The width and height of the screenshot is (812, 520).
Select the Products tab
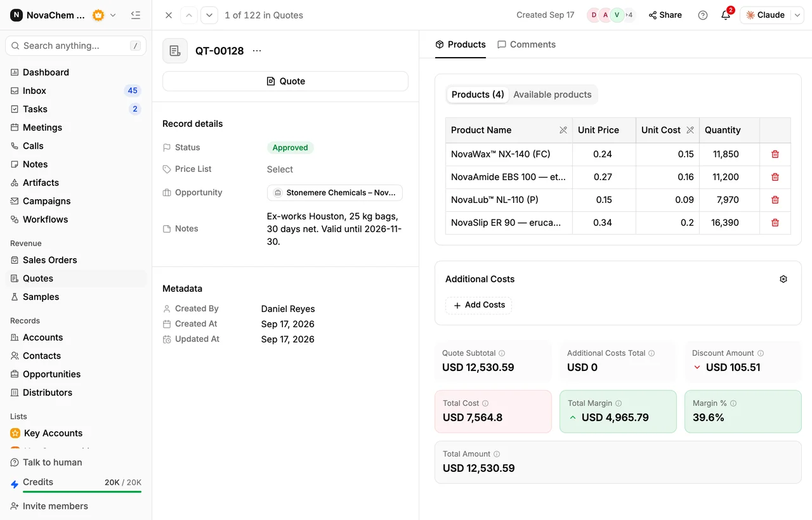click(x=461, y=44)
